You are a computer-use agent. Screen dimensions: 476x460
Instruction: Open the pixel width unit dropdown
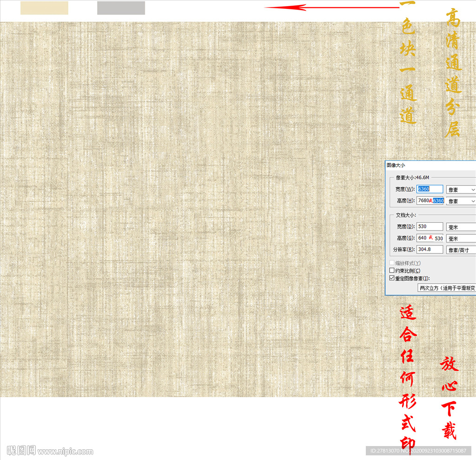(461, 190)
